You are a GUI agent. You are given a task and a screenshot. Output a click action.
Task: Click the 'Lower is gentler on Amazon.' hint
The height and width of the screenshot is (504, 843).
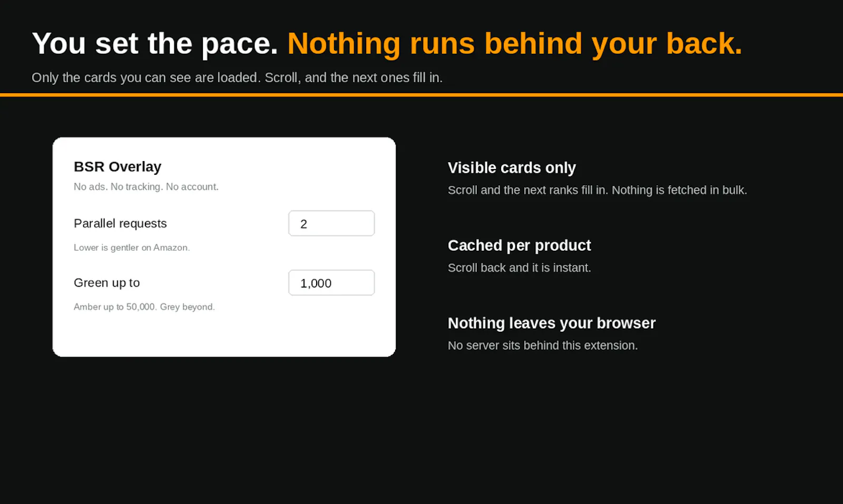pyautogui.click(x=132, y=248)
